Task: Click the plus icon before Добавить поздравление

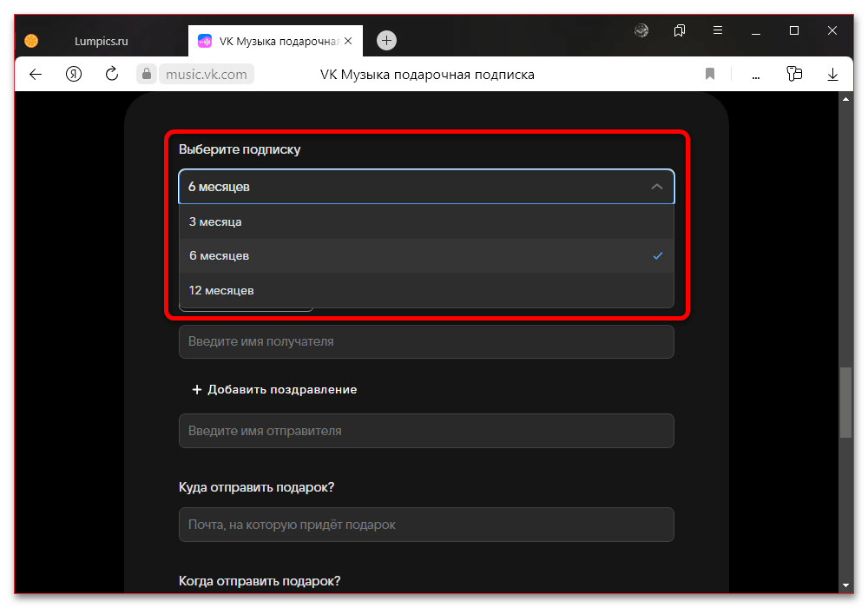Action: (x=196, y=390)
